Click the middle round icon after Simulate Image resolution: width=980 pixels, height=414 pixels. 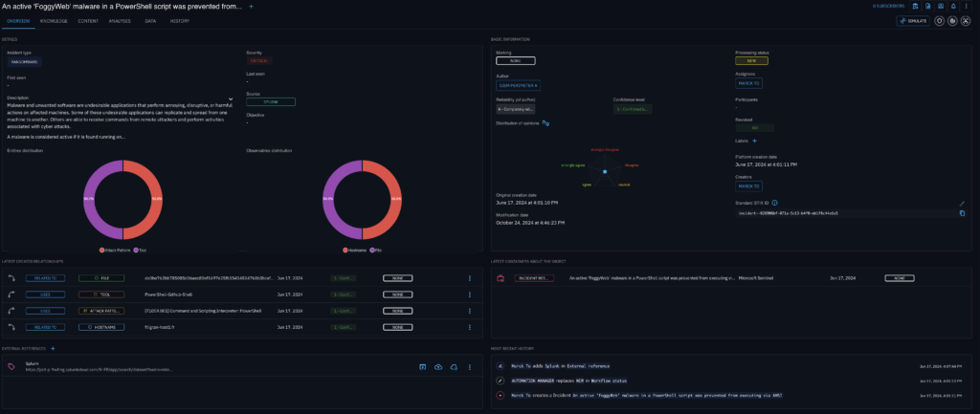pos(953,21)
